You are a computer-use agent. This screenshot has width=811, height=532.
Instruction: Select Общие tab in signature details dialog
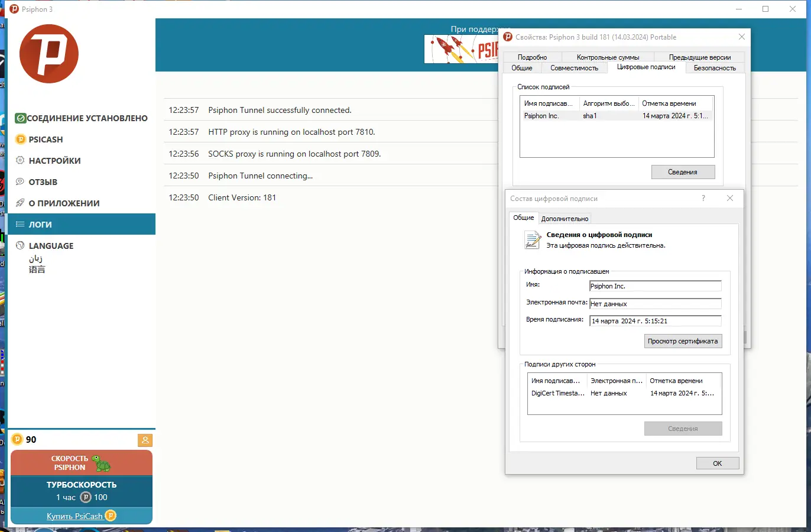coord(524,218)
